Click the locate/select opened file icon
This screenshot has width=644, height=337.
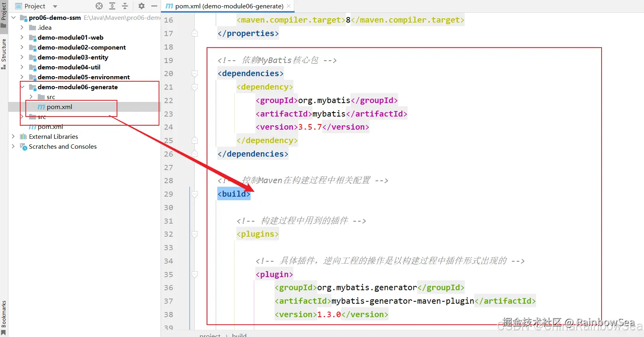click(99, 6)
